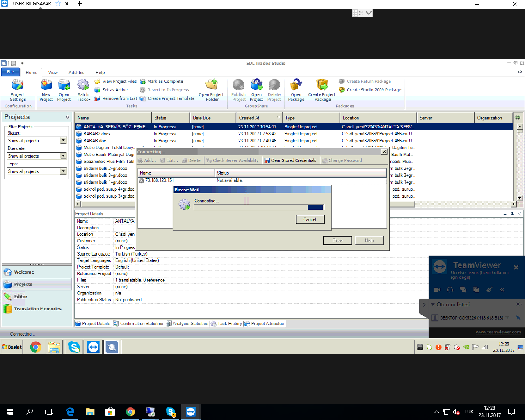Switch to the Confirmation Statistics tab

click(138, 324)
